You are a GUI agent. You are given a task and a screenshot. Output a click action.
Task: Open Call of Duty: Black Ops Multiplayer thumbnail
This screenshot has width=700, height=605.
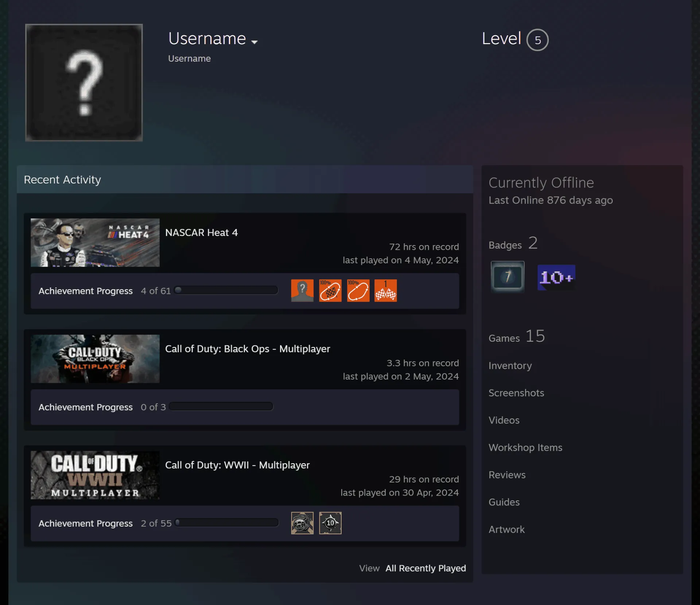point(95,359)
